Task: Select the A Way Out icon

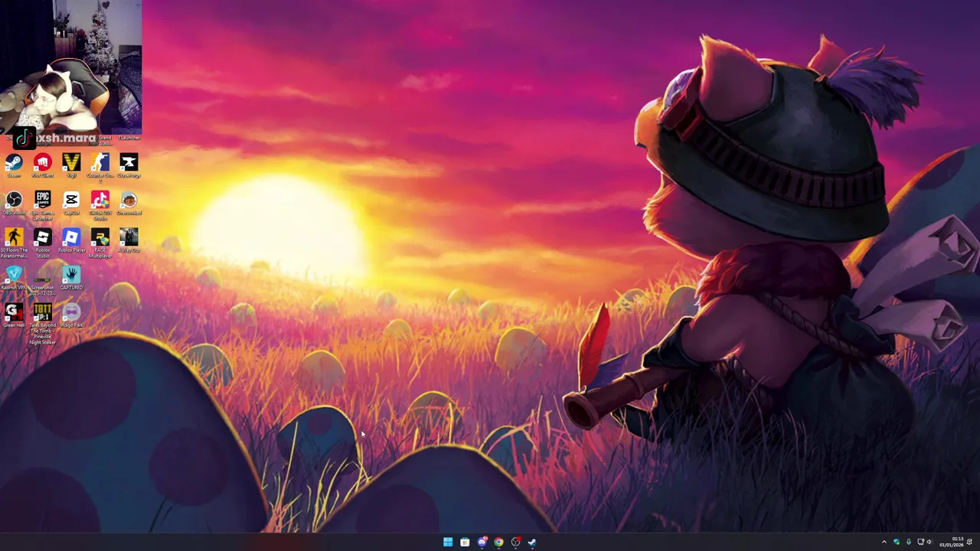Action: pos(129,240)
